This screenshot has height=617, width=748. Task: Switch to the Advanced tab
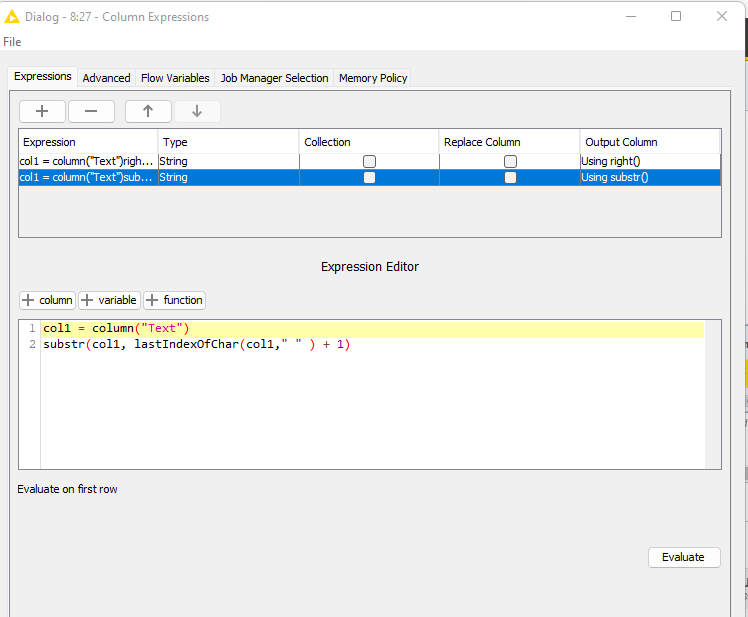[106, 78]
